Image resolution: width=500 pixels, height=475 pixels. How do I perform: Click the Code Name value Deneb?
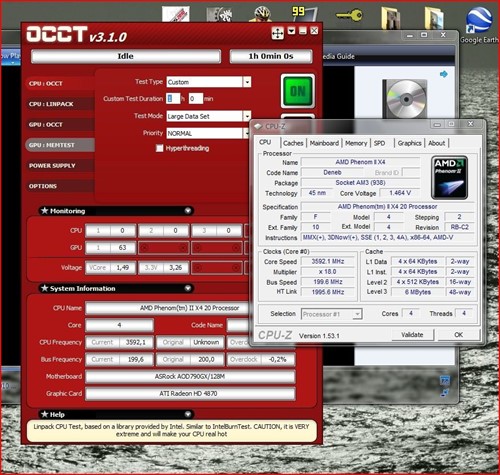pyautogui.click(x=332, y=172)
